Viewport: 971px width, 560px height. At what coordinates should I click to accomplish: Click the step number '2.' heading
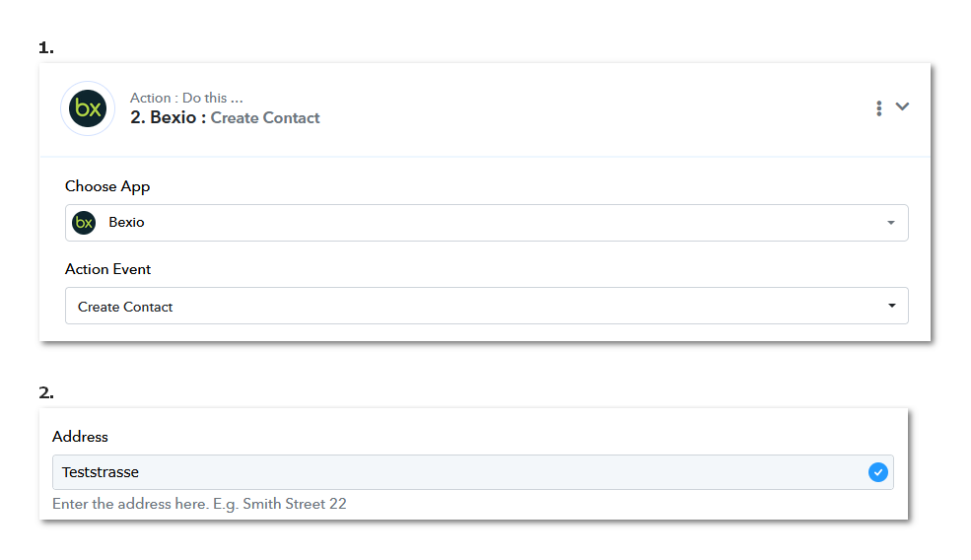45,392
